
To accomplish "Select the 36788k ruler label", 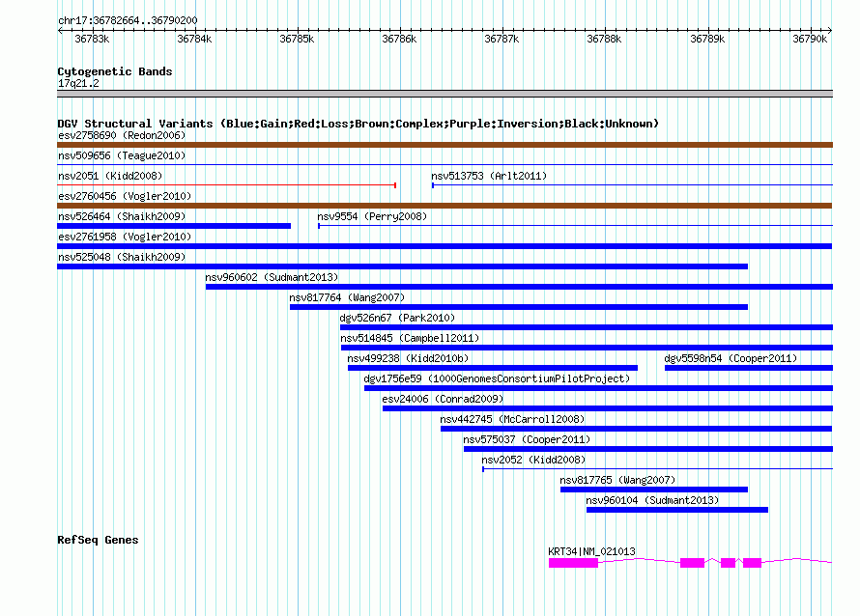I will click(604, 39).
